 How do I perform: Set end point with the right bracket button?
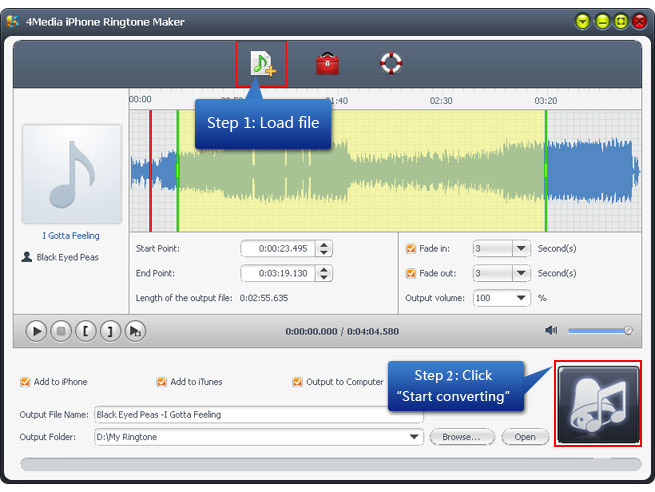coord(111,331)
